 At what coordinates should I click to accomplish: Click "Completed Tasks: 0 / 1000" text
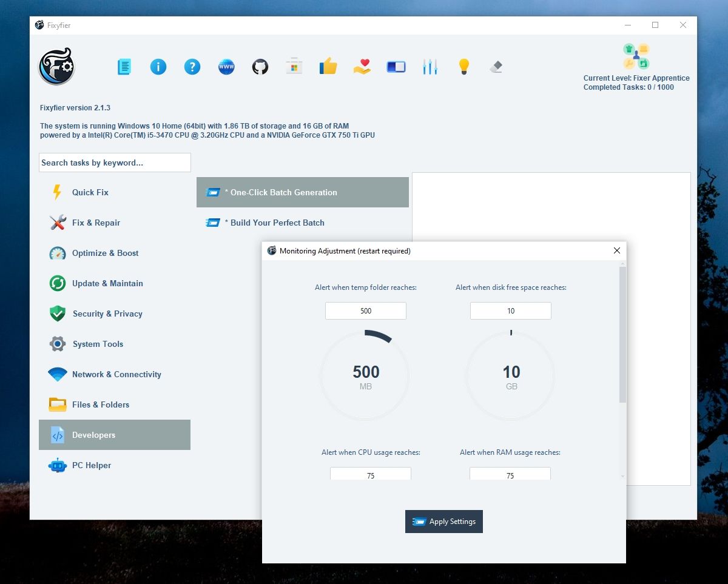pos(629,87)
